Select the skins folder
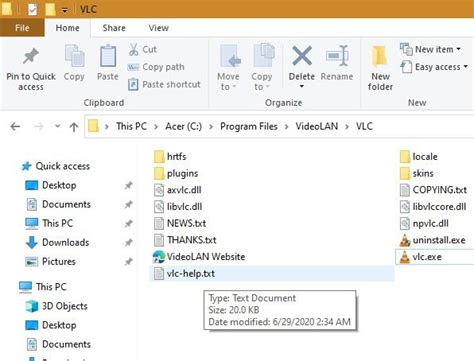474x361 pixels. tap(416, 173)
